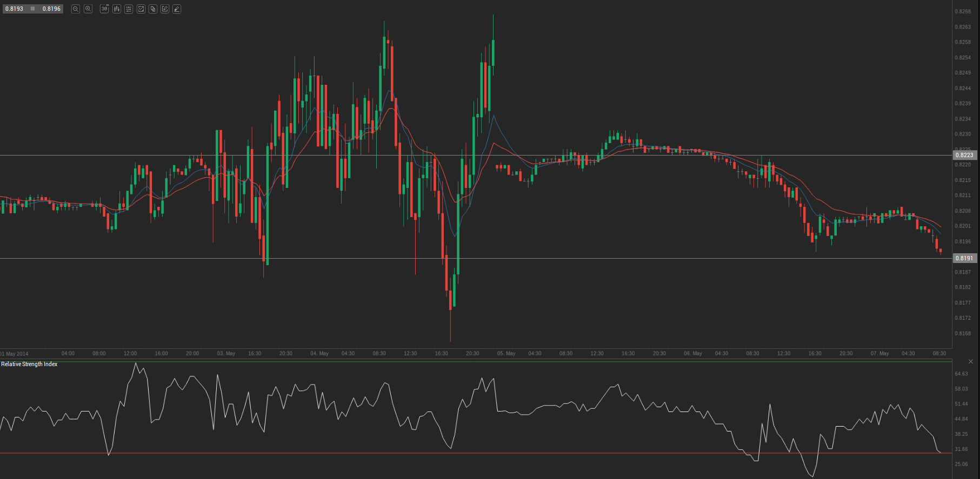Screen dimensions: 980x479
Task: Open the edit pencil-in-square tool
Action: [165, 9]
